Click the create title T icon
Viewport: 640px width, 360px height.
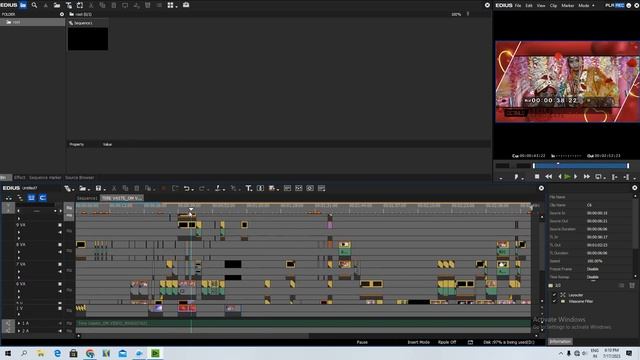248,188
